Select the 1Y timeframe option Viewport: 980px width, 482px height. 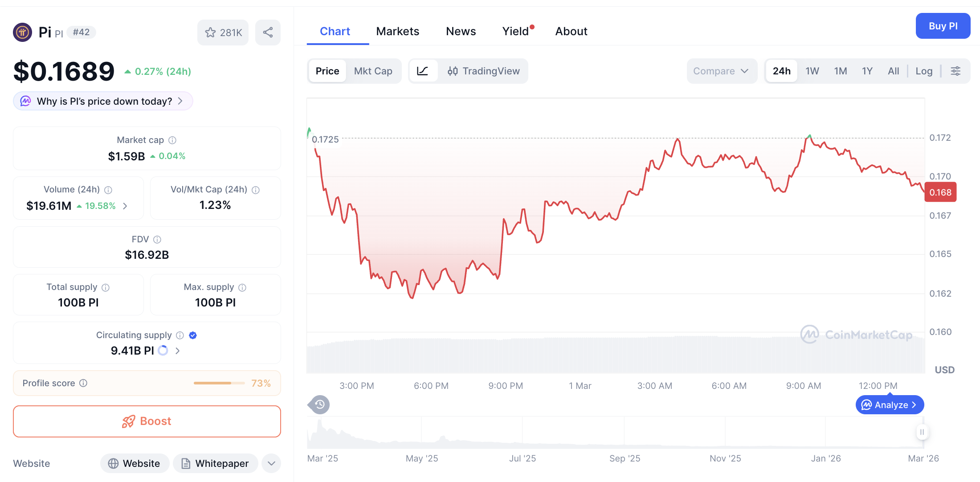coord(867,71)
